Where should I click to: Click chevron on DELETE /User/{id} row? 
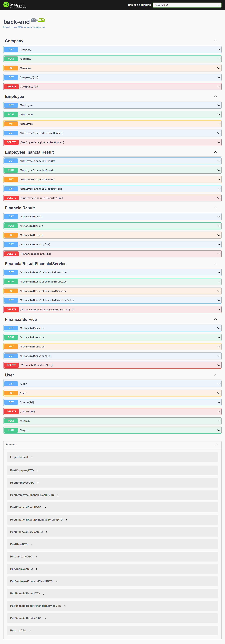219,411
